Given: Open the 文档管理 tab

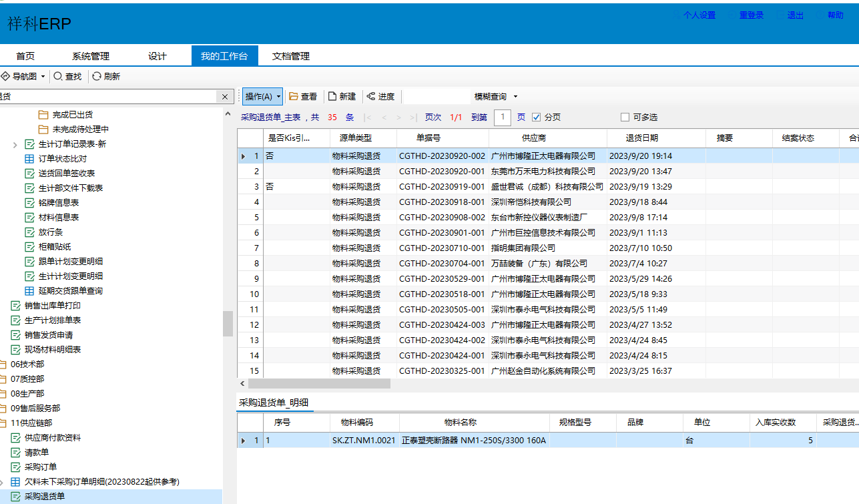Looking at the screenshot, I should 290,56.
